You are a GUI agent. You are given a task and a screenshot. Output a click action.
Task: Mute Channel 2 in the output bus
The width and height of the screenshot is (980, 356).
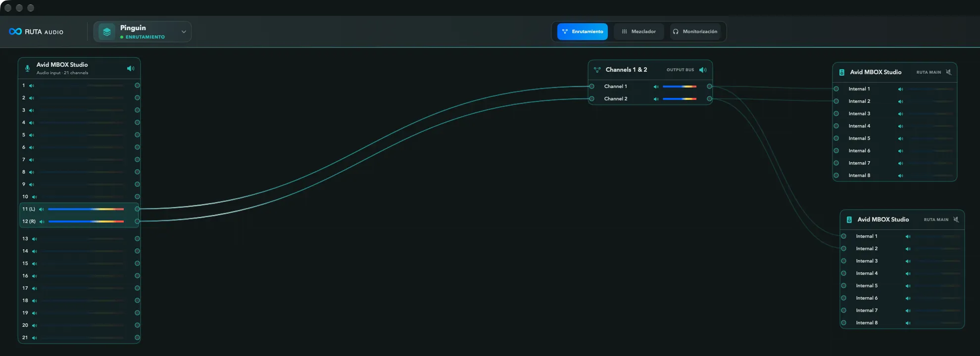[656, 99]
